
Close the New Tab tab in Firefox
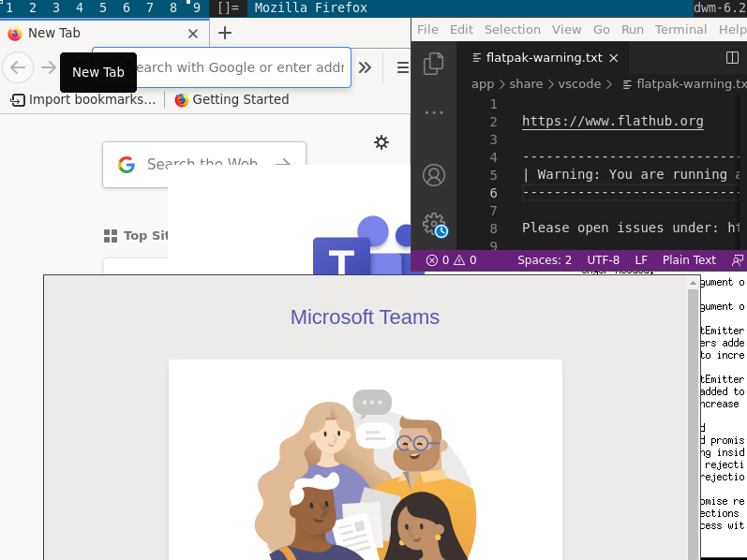pyautogui.click(x=193, y=34)
